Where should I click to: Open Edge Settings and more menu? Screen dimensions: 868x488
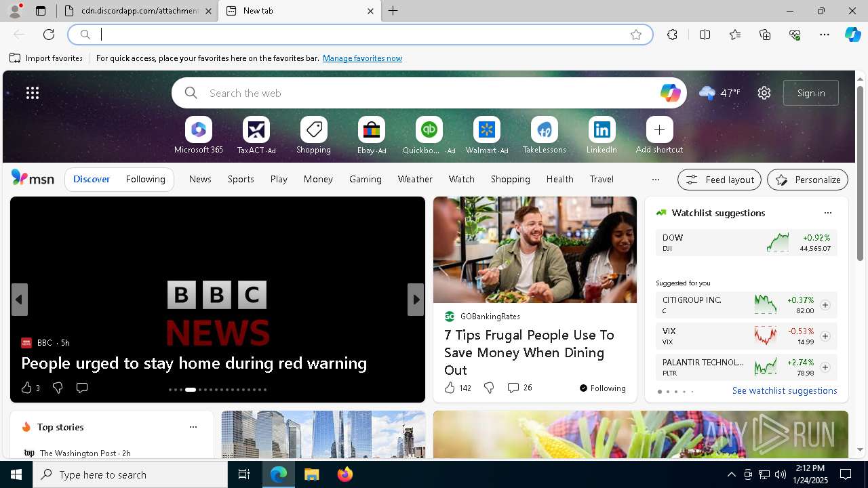[825, 35]
